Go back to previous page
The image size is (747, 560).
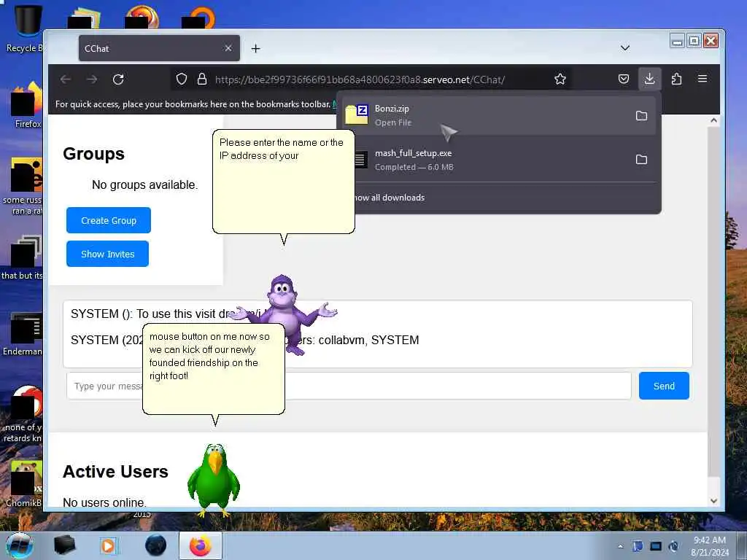coord(66,79)
